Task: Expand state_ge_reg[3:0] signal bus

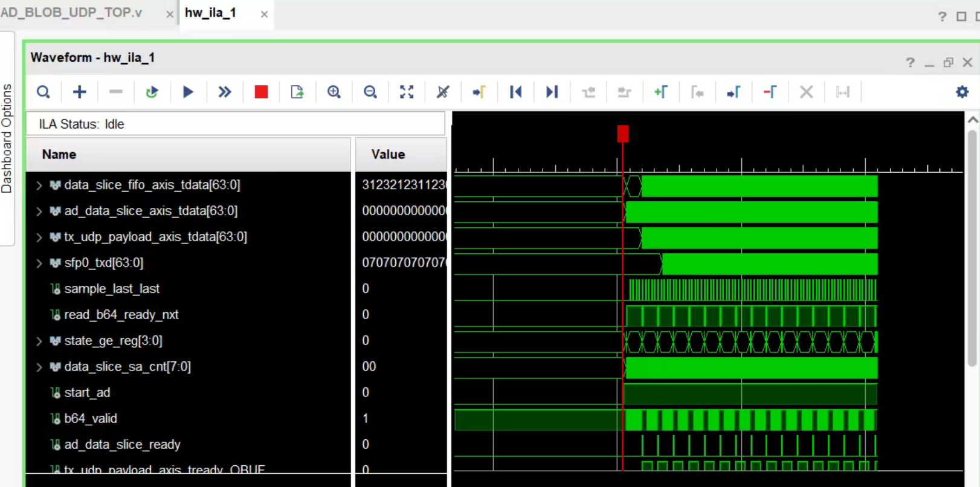Action: [39, 341]
